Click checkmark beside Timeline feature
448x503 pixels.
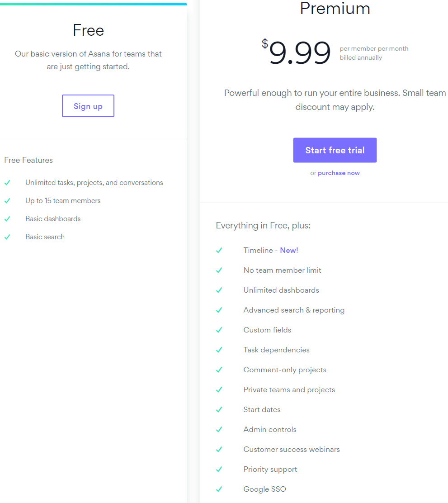(219, 251)
